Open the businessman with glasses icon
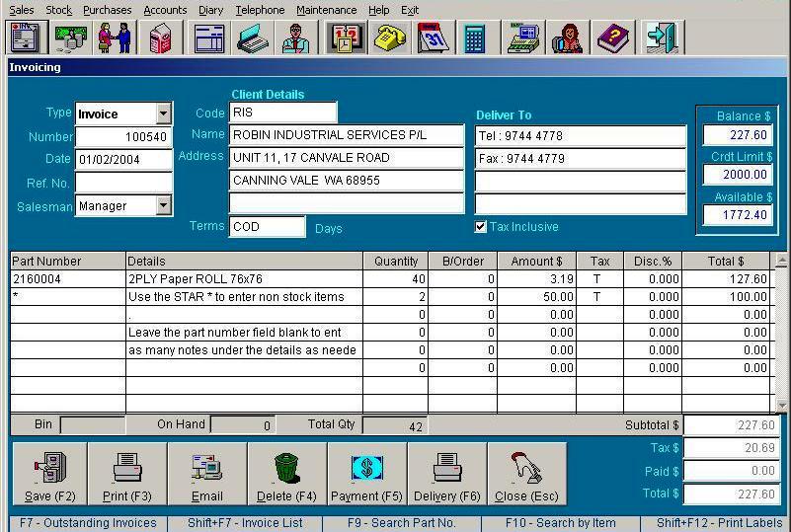The width and height of the screenshot is (791, 532). 296,38
